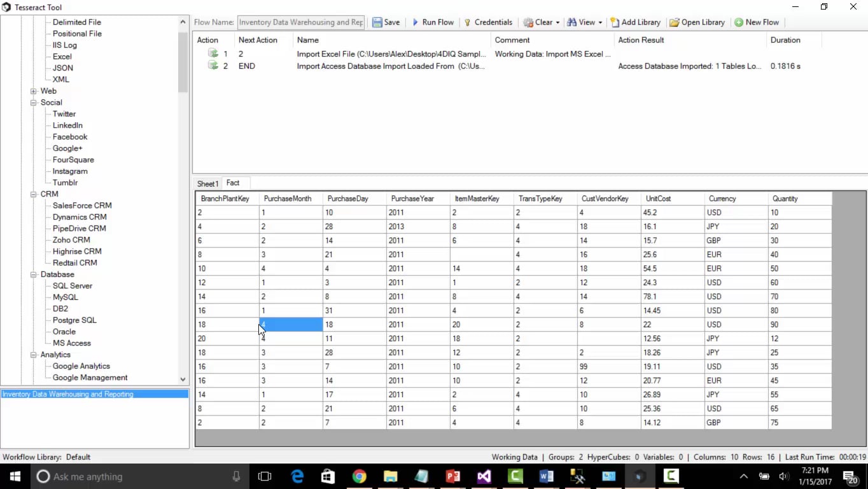The width and height of the screenshot is (868, 489).
Task: Open Microsoft Edge from the taskbar
Action: 297,476
